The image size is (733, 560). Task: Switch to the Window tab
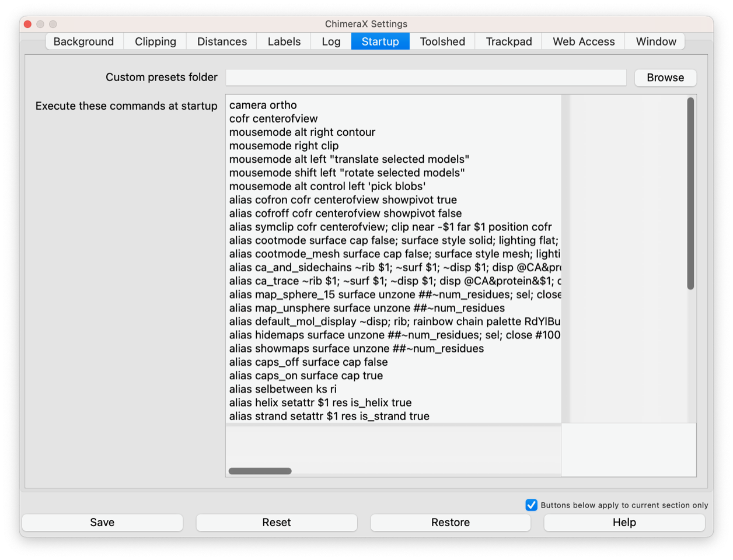[x=656, y=41]
